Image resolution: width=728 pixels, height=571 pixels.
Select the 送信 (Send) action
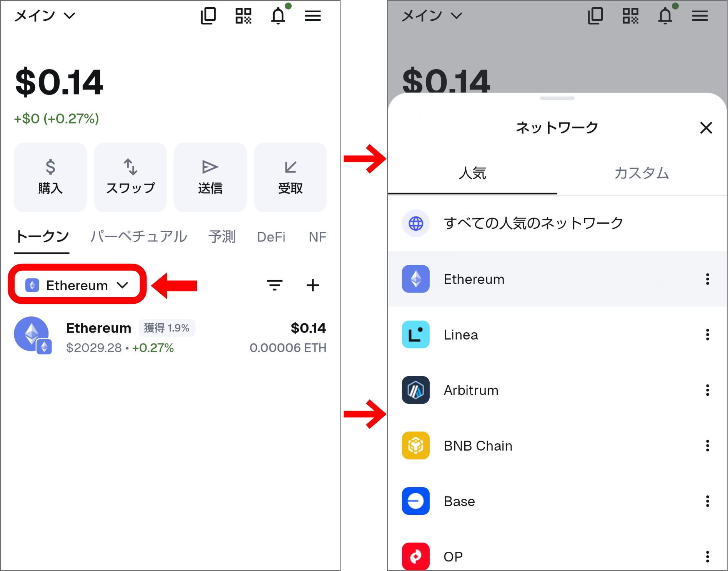click(210, 177)
